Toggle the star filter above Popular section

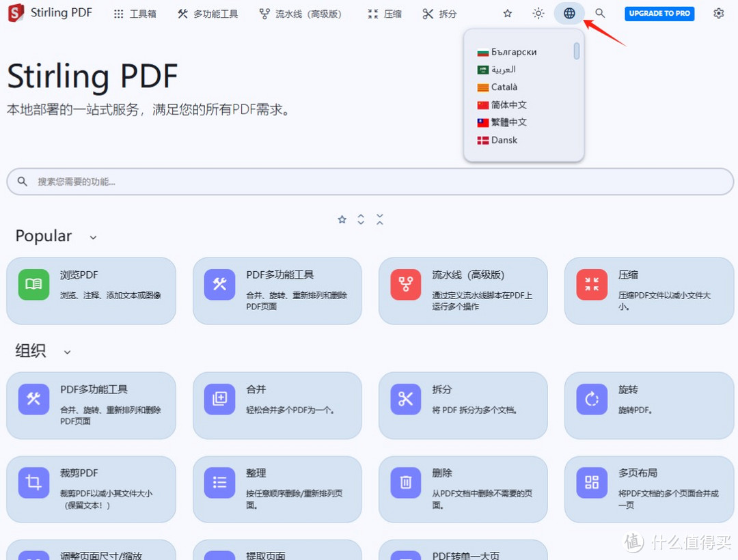[x=342, y=219]
